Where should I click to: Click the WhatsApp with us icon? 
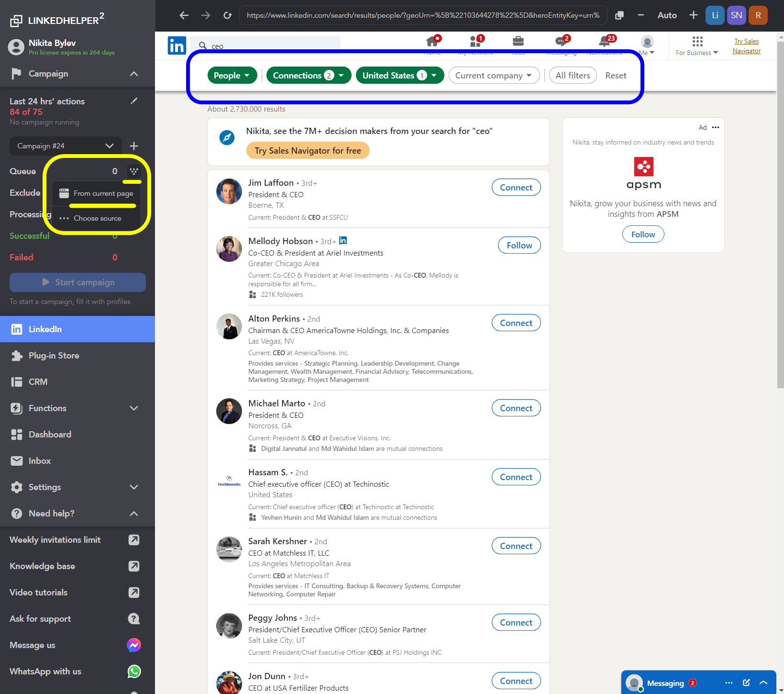(x=134, y=672)
